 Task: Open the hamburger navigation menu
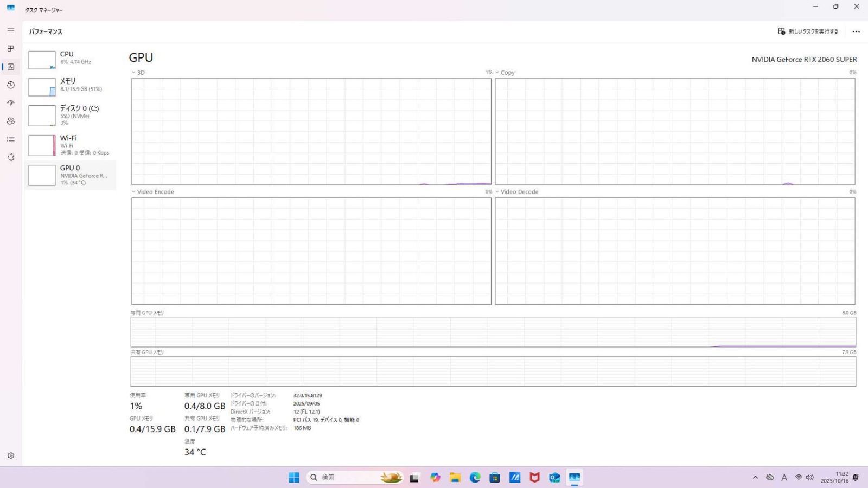point(11,31)
